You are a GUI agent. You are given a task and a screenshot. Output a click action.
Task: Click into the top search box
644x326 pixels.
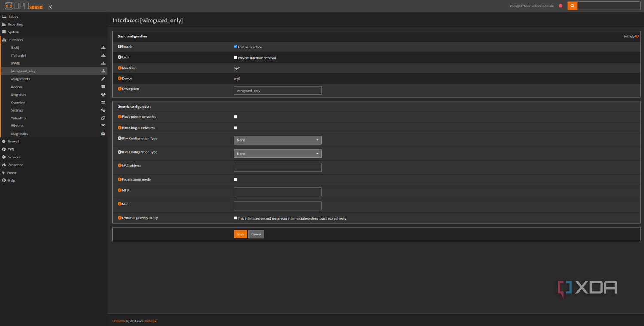click(x=609, y=6)
